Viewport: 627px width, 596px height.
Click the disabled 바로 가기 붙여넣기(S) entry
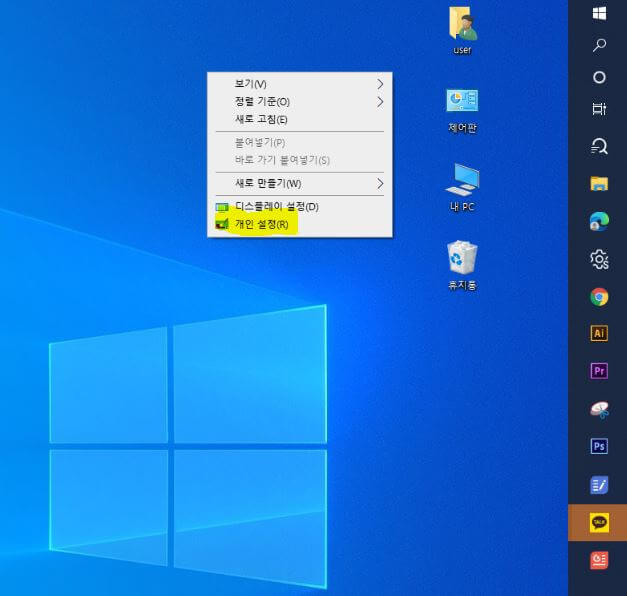(x=300, y=160)
